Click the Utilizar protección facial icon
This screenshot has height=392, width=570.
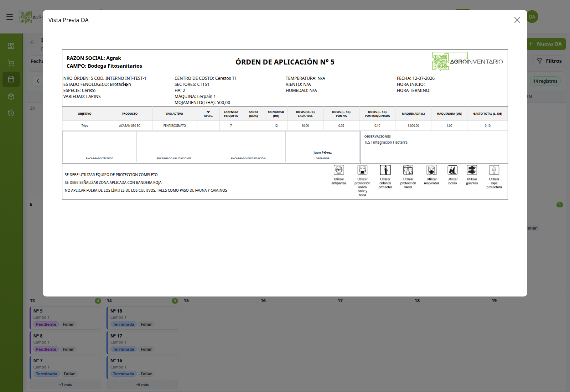408,170
